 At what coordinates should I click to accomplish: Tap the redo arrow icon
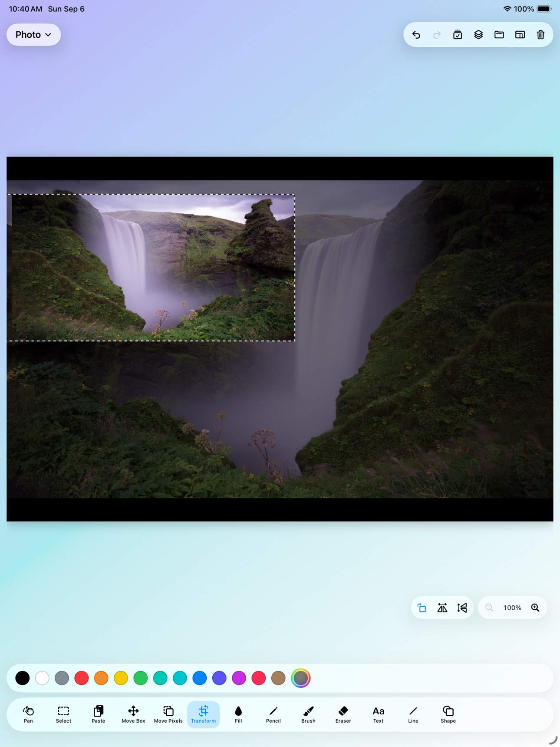[x=437, y=35]
